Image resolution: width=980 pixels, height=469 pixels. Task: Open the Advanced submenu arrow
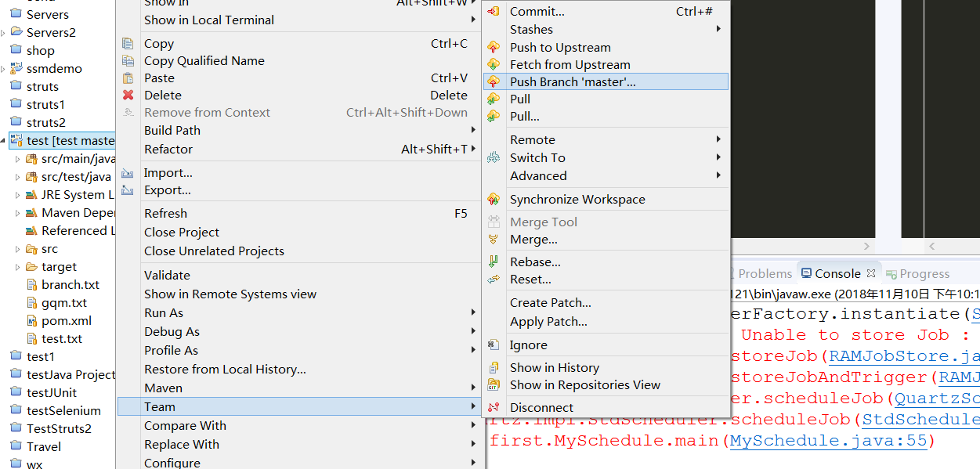coord(718,175)
